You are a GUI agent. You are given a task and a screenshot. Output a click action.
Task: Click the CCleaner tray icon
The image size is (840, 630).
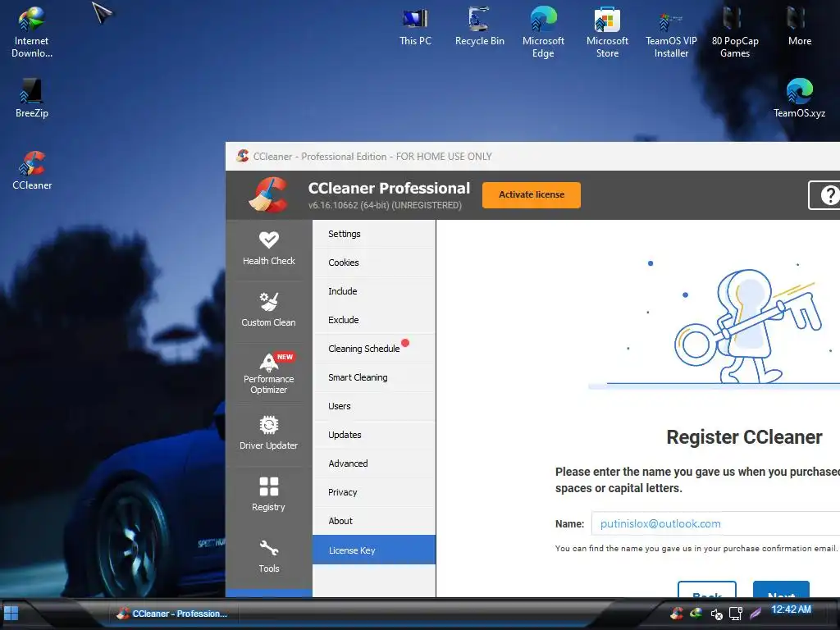pos(677,614)
